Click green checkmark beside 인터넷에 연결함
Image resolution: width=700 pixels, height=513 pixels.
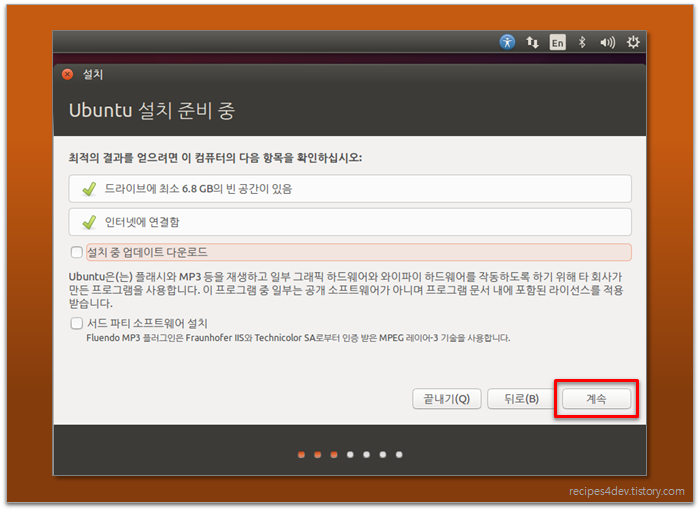pos(89,222)
